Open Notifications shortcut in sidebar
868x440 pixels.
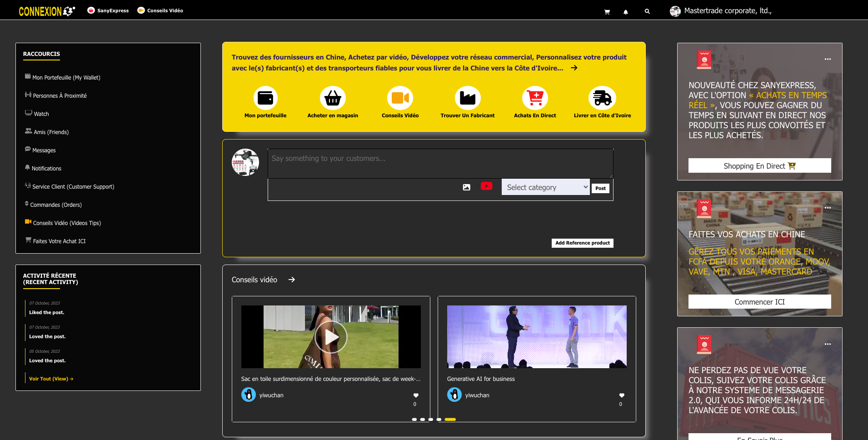[x=43, y=168]
